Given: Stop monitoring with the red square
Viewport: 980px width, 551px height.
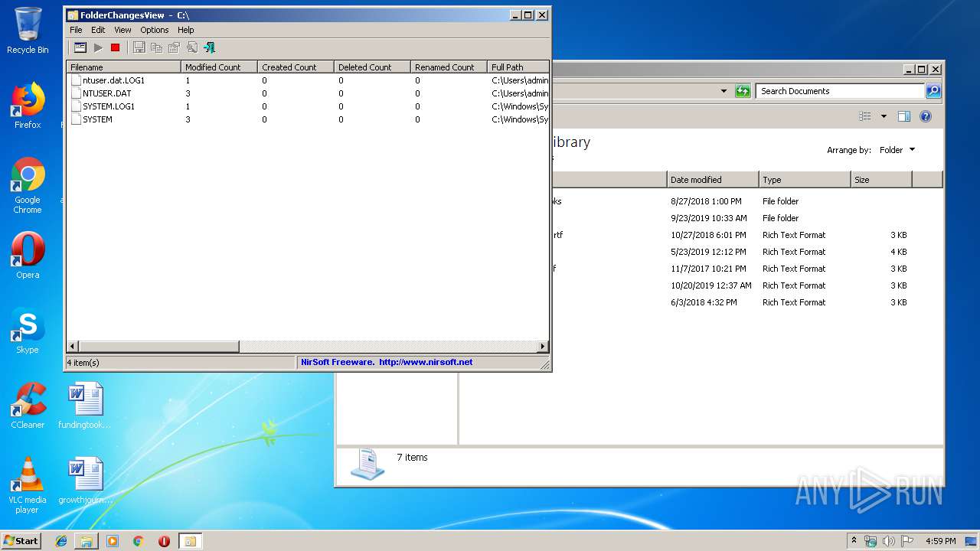Looking at the screenshot, I should pyautogui.click(x=115, y=47).
